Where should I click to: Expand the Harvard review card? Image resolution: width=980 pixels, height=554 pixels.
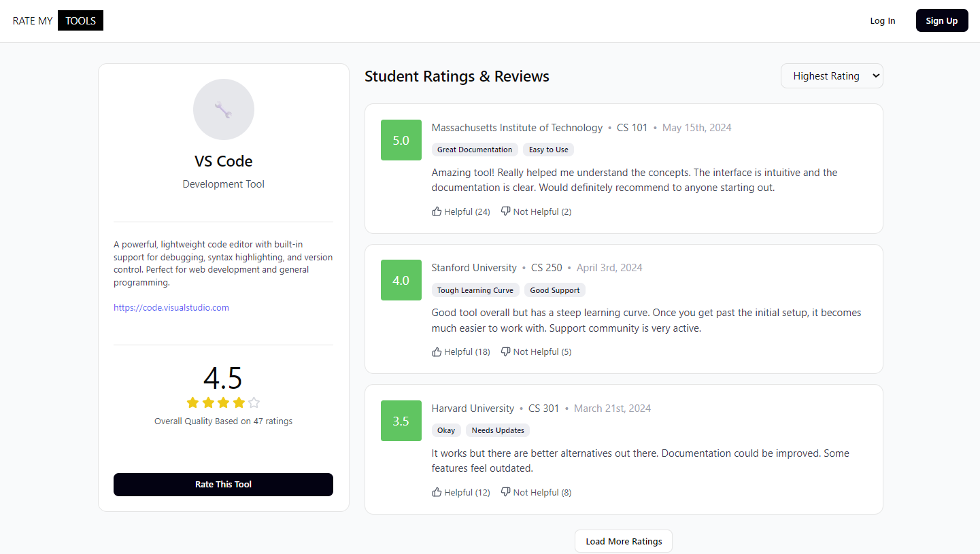tap(623, 449)
